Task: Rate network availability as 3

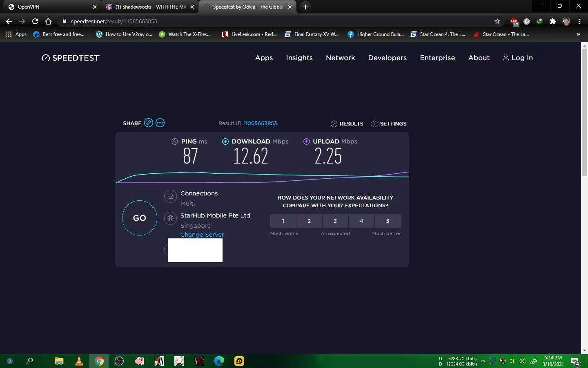Action: click(x=335, y=221)
